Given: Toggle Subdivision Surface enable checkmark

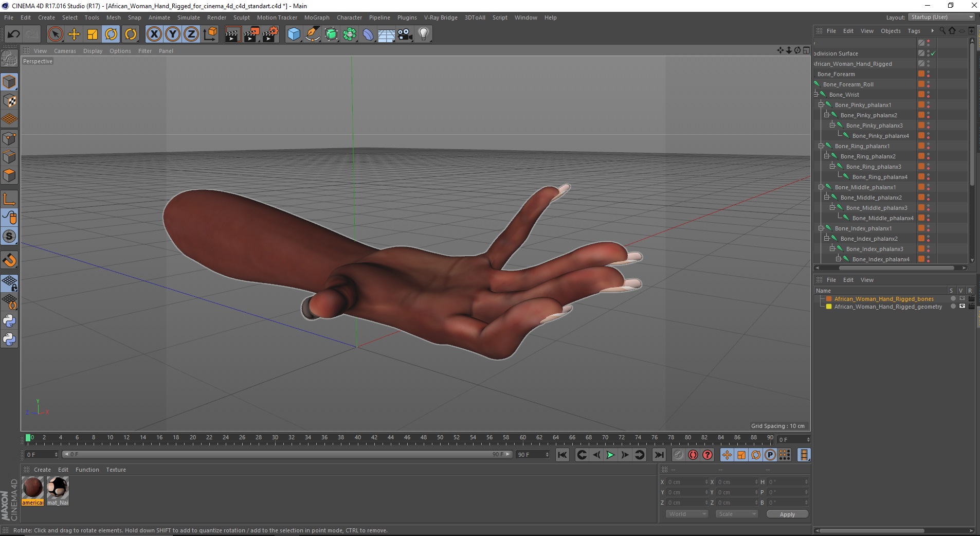Looking at the screenshot, I should point(933,53).
